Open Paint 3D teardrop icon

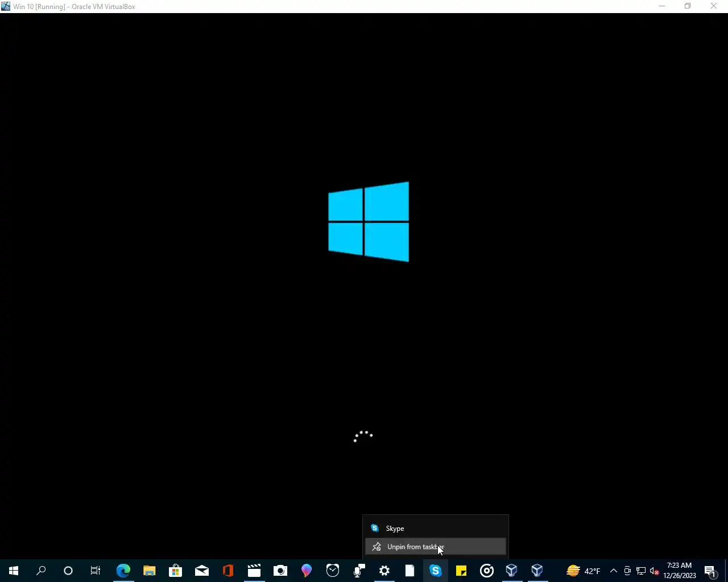coord(306,571)
